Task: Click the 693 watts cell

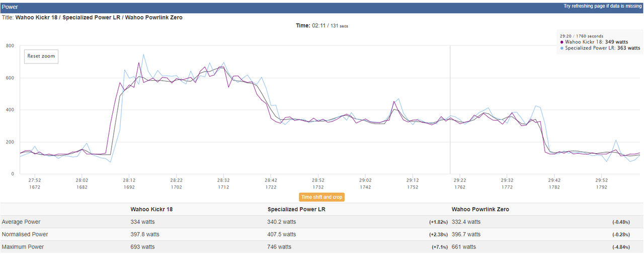Action: click(142, 247)
